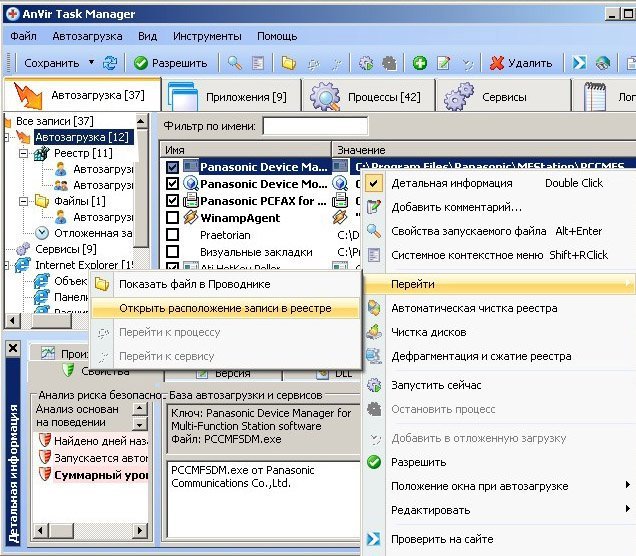This screenshot has width=636, height=556.
Task: Click the edit entry pencil toolbar icon
Action: tap(443, 63)
